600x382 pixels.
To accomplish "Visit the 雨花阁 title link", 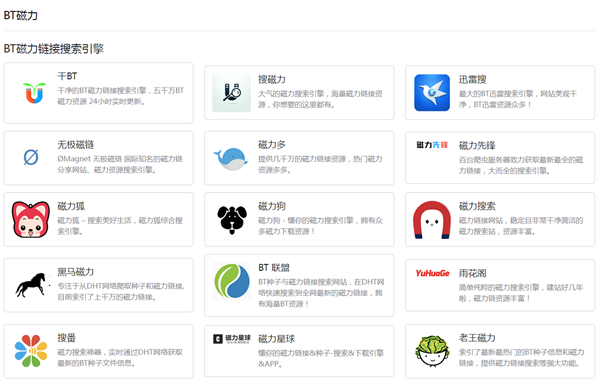I will click(473, 273).
